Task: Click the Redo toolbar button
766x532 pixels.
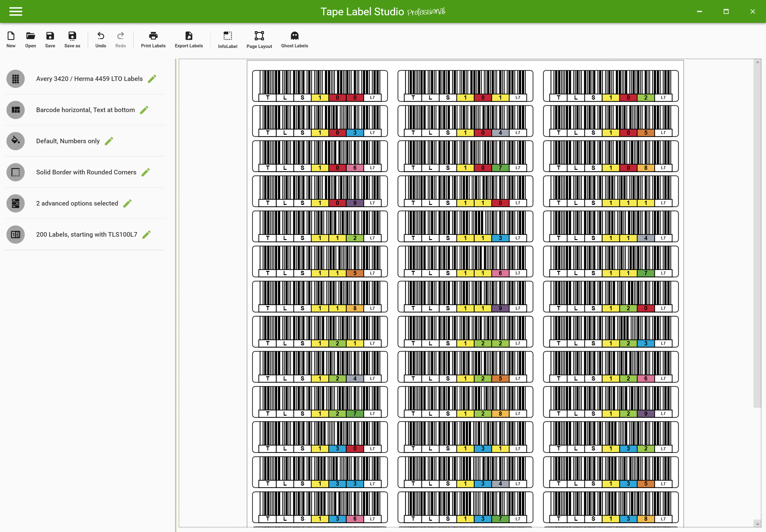Action: pos(121,40)
